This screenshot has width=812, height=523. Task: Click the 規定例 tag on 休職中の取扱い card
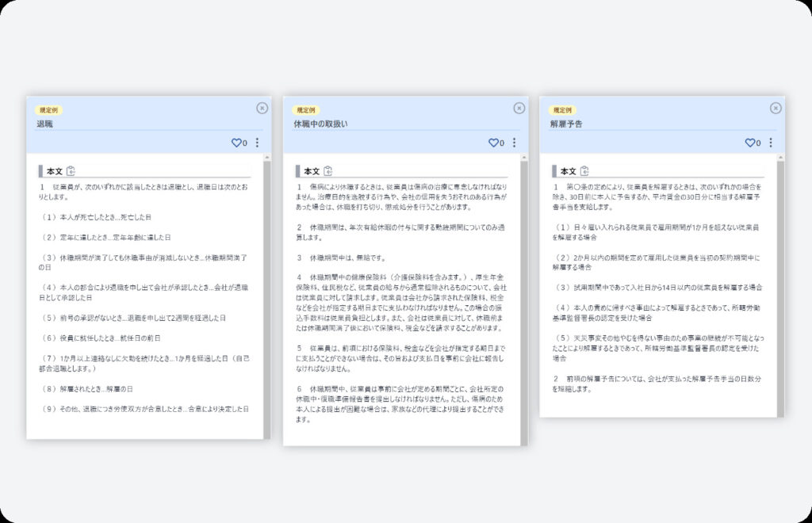(x=305, y=110)
